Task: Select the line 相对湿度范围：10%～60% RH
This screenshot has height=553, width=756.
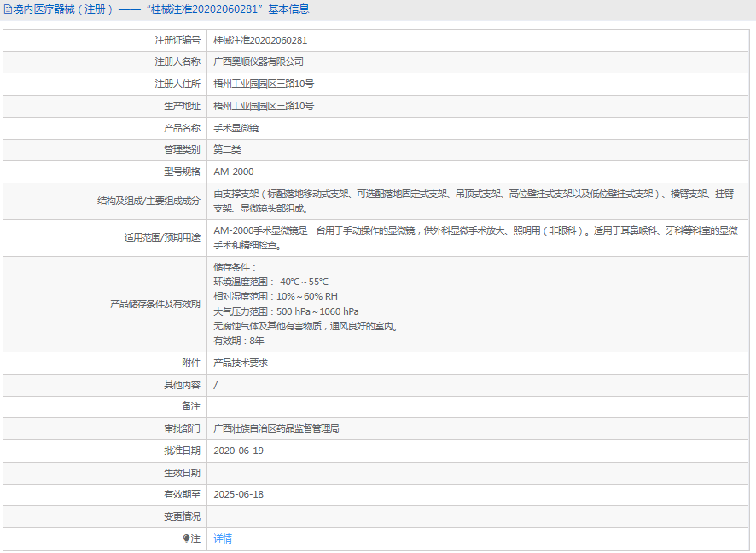Action: click(276, 296)
